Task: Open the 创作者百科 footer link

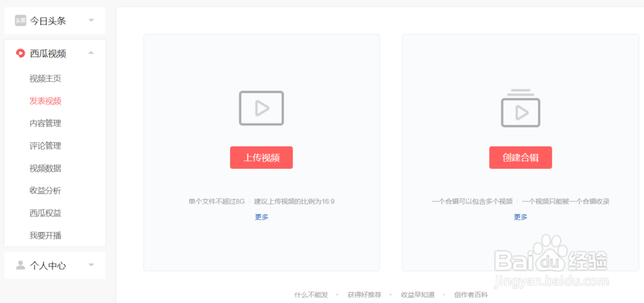Action: pos(471,295)
